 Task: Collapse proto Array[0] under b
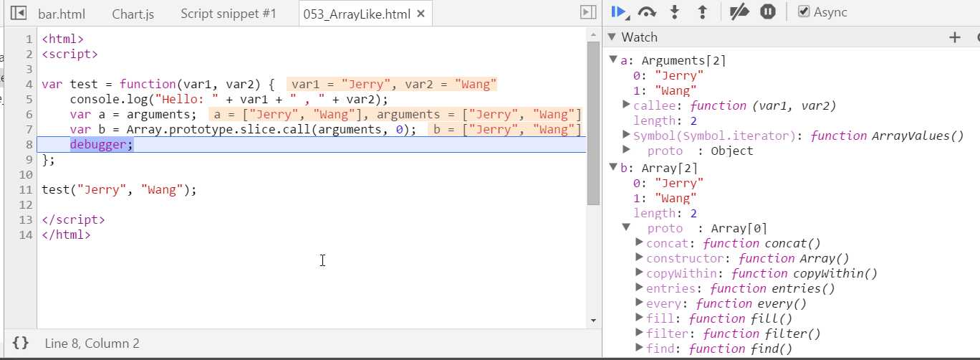pyautogui.click(x=627, y=227)
